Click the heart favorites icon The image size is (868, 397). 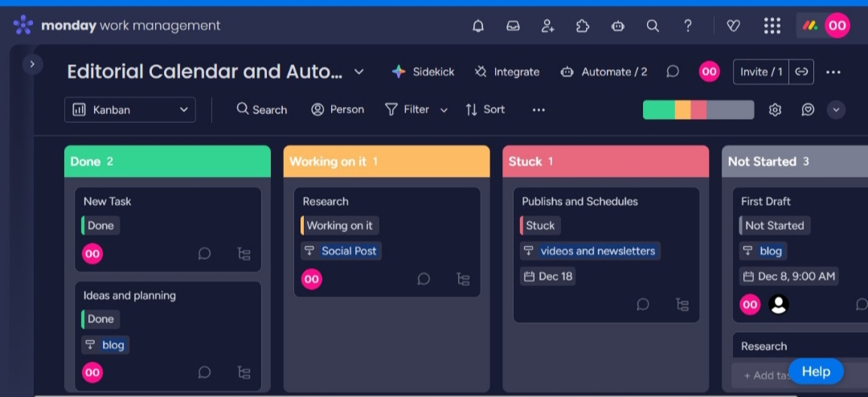(x=733, y=26)
